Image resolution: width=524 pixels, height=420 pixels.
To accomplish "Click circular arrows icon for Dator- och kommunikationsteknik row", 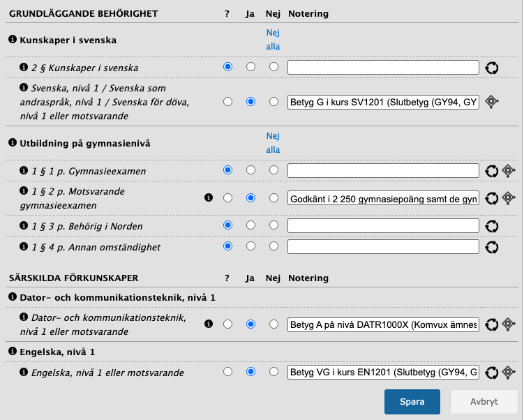I will click(492, 324).
